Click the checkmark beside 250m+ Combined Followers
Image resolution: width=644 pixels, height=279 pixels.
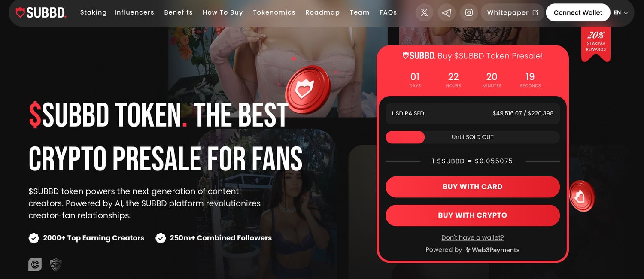pyautogui.click(x=161, y=238)
